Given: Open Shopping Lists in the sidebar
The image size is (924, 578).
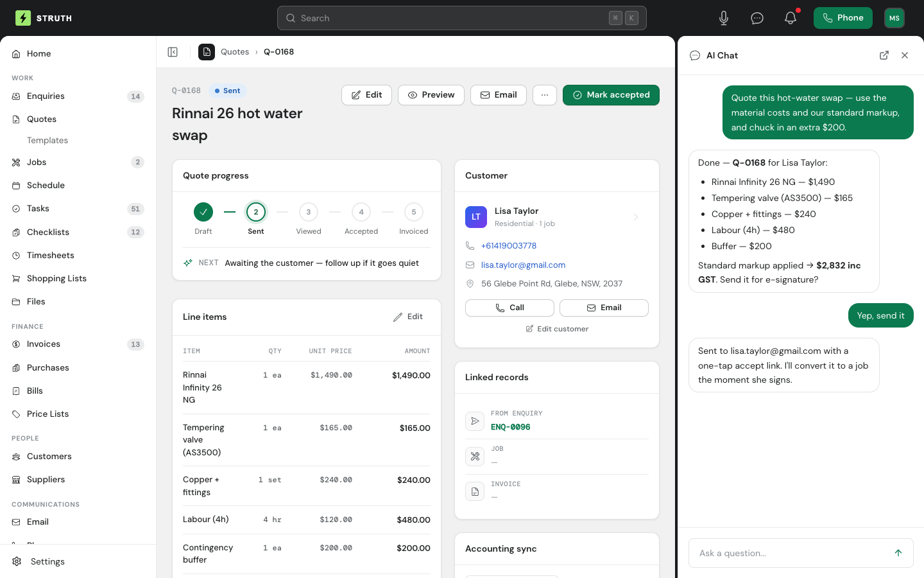Looking at the screenshot, I should [x=78, y=279].
